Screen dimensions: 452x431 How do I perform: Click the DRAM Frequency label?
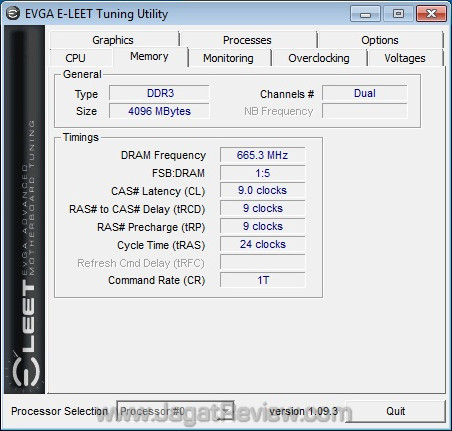(163, 155)
